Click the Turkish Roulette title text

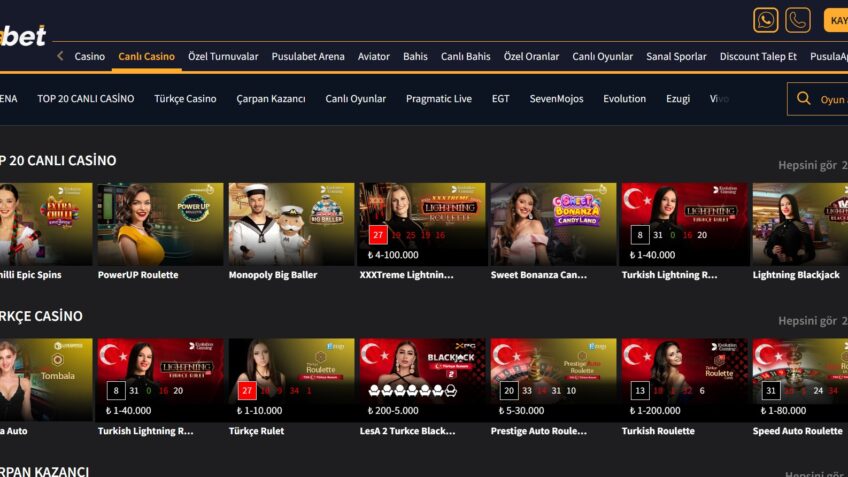coord(658,431)
